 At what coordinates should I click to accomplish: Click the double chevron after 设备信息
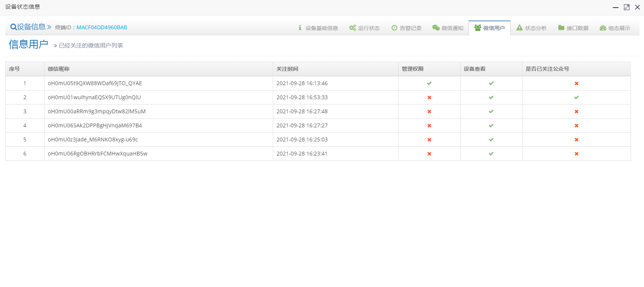point(49,27)
